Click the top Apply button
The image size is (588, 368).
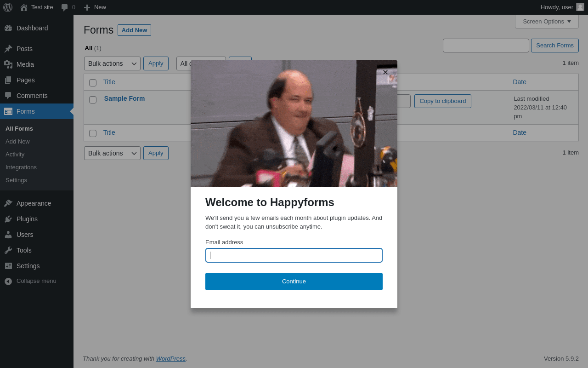coord(156,63)
